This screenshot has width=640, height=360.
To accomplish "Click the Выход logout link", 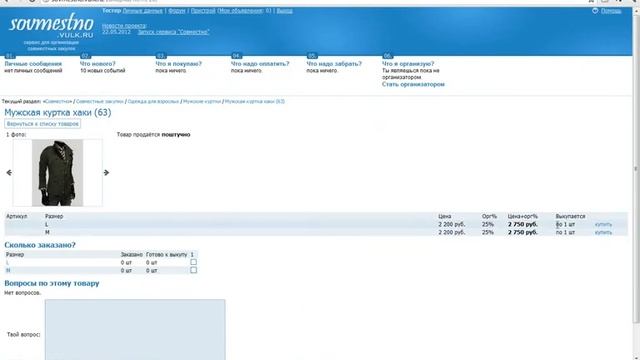I will (x=284, y=11).
